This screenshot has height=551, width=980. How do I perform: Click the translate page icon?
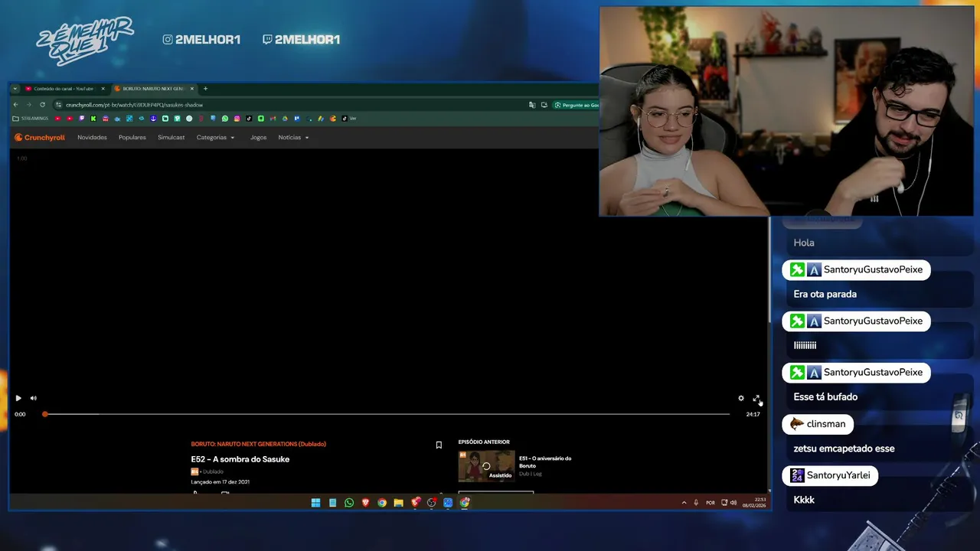point(531,105)
